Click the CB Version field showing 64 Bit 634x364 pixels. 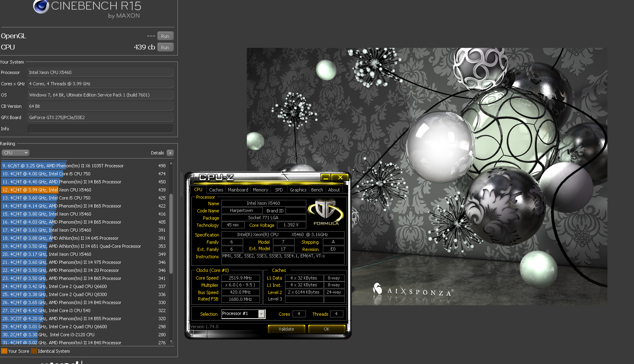click(x=100, y=106)
